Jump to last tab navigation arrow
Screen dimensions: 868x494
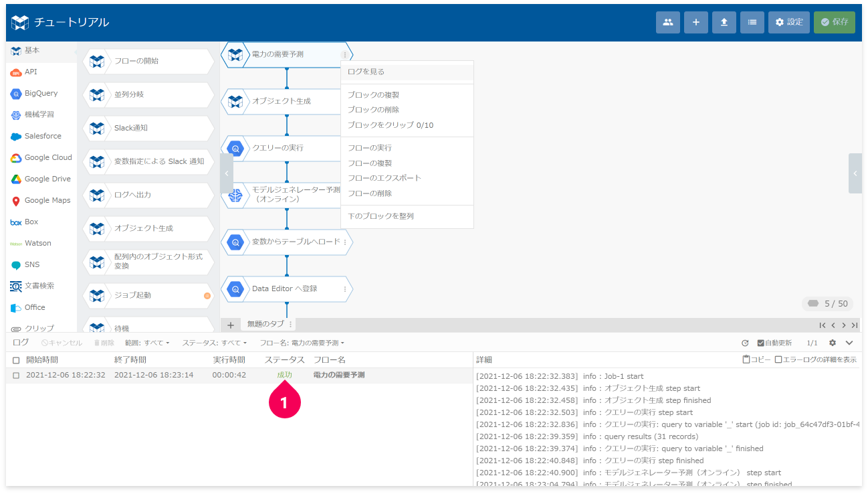pyautogui.click(x=855, y=325)
